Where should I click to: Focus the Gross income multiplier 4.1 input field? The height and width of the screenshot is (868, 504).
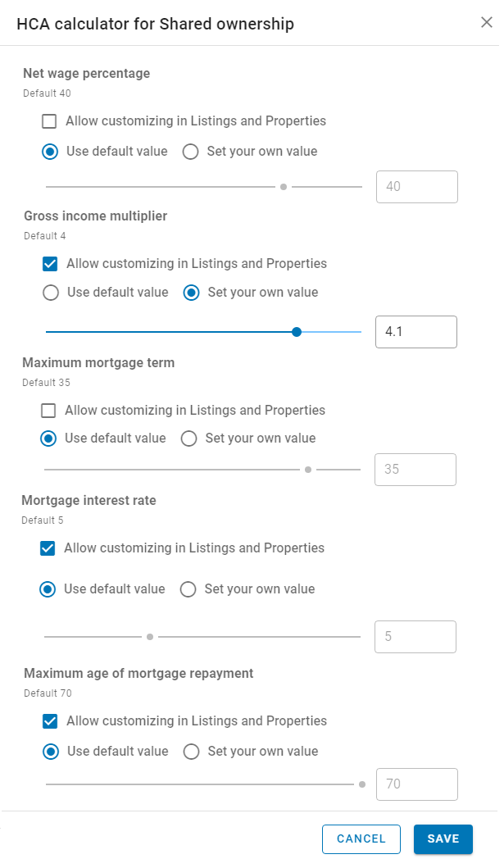(x=416, y=332)
